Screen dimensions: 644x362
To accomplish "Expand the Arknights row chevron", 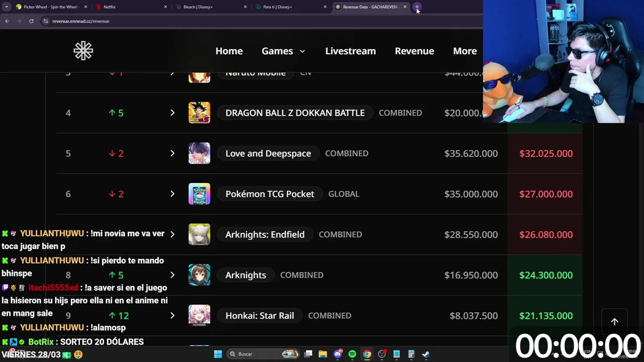I will tap(172, 275).
